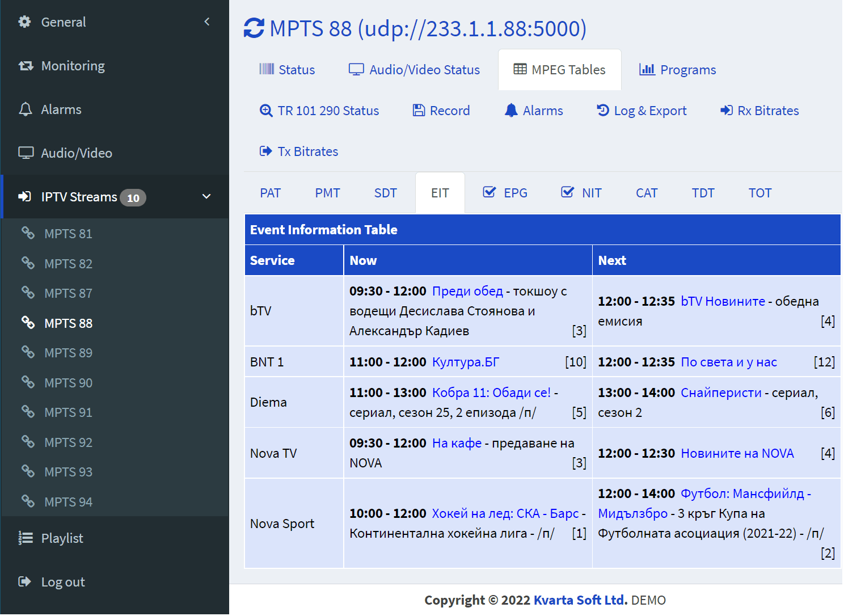
Task: Click the Nova Sport service cell
Action: [x=294, y=524]
